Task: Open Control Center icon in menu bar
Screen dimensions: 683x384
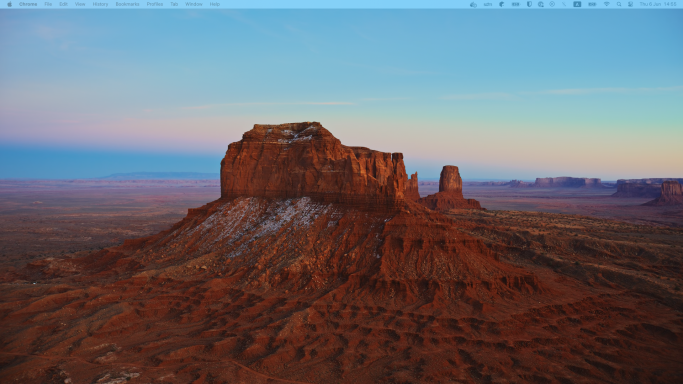Action: pyautogui.click(x=630, y=4)
